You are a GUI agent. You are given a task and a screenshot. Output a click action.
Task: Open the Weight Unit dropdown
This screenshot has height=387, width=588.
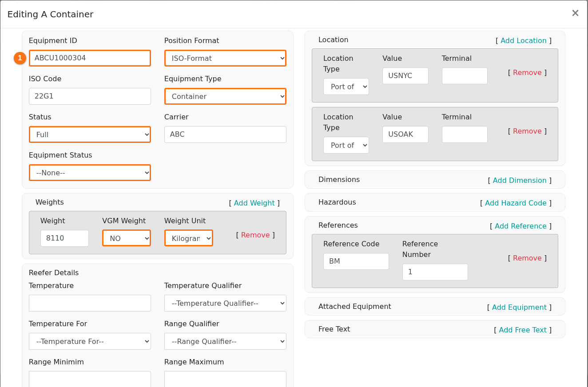point(189,238)
